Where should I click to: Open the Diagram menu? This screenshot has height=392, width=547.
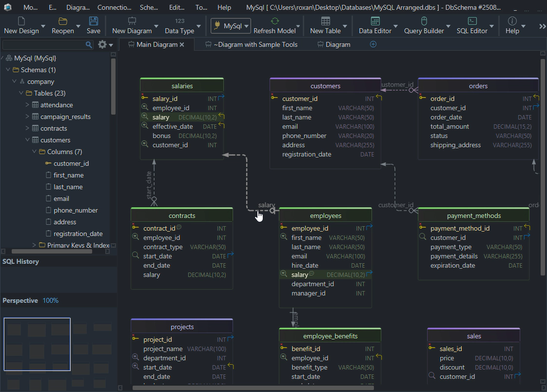coord(78,7)
